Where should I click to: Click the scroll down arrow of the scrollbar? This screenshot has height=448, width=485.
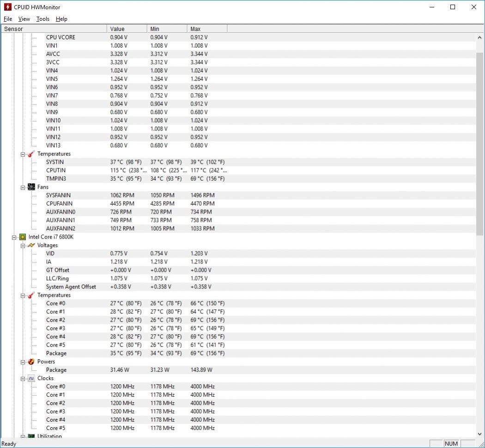(x=479, y=434)
